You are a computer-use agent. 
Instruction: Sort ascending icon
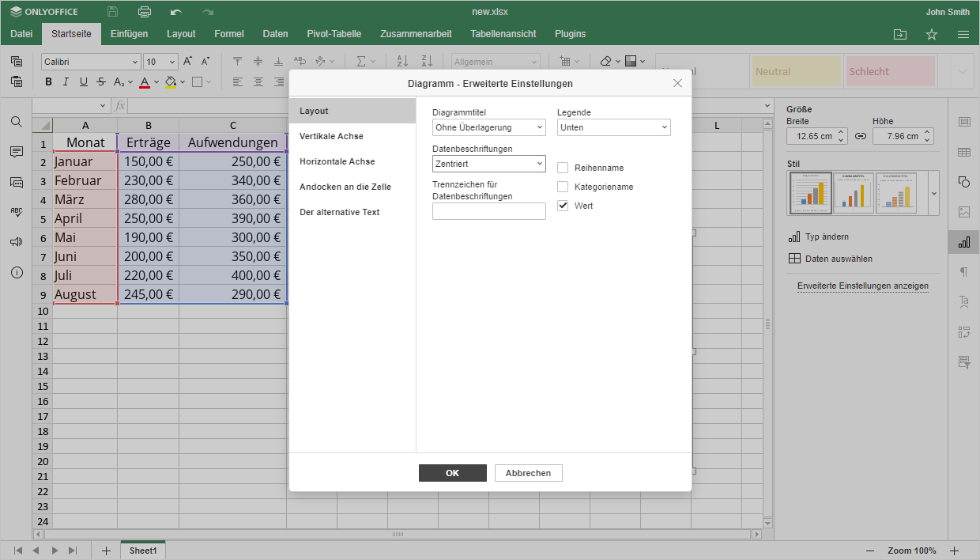402,61
